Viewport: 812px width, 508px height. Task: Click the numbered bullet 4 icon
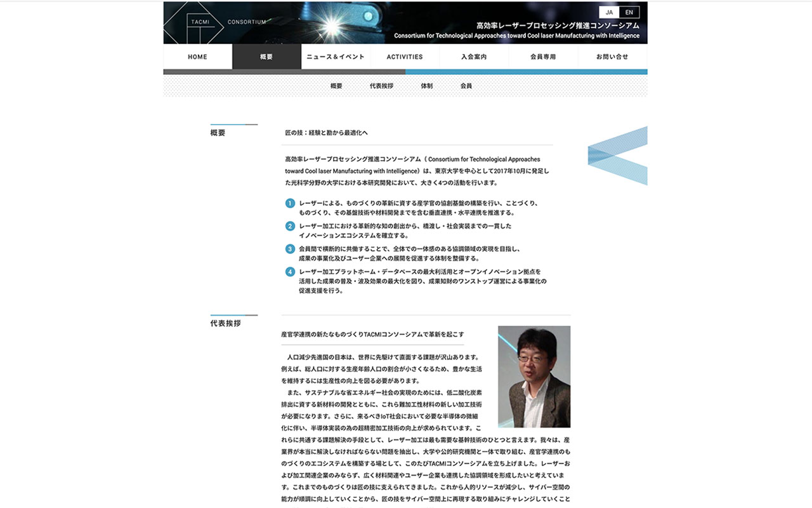tap(290, 272)
